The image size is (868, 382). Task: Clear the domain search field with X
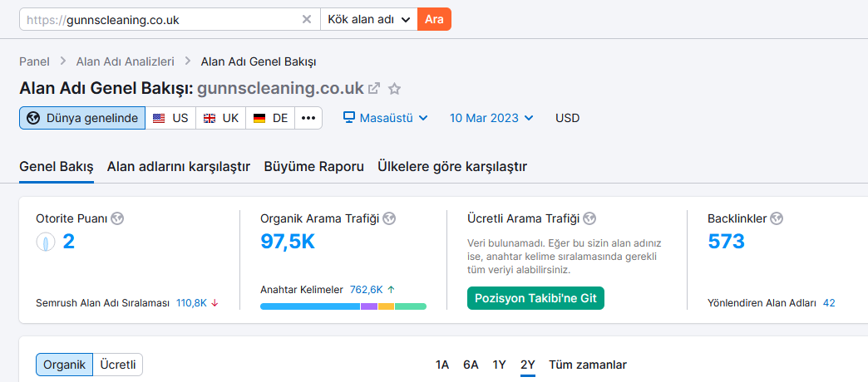tap(307, 19)
